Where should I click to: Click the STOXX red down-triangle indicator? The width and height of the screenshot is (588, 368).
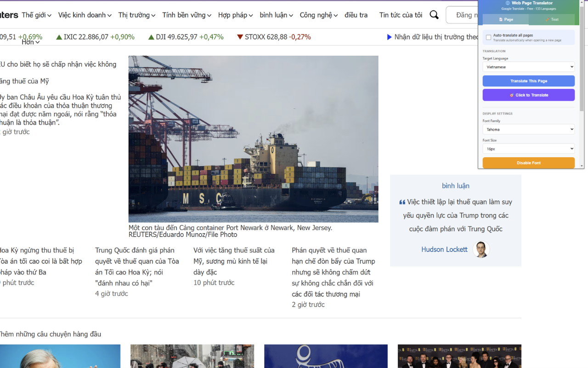click(240, 37)
